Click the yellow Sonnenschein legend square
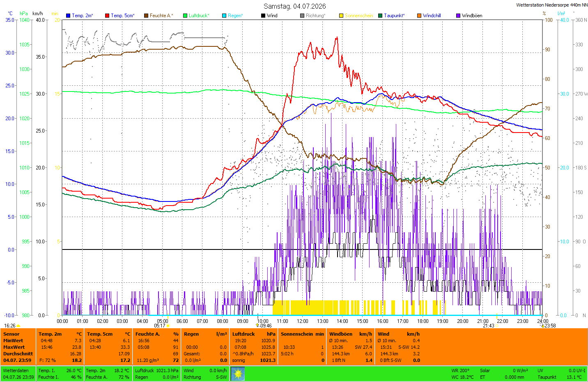588x382 pixels. pyautogui.click(x=341, y=16)
